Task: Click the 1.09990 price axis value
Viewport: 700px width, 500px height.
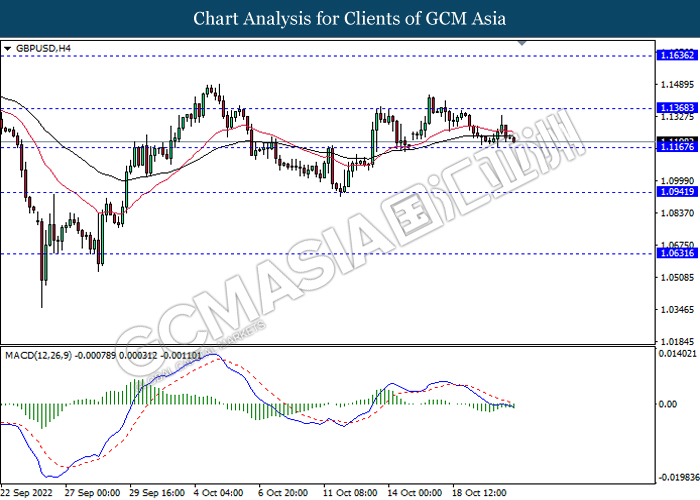Action: click(x=677, y=181)
